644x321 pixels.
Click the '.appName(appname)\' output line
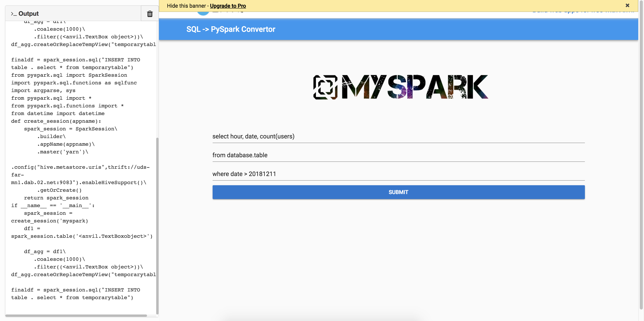click(x=66, y=144)
